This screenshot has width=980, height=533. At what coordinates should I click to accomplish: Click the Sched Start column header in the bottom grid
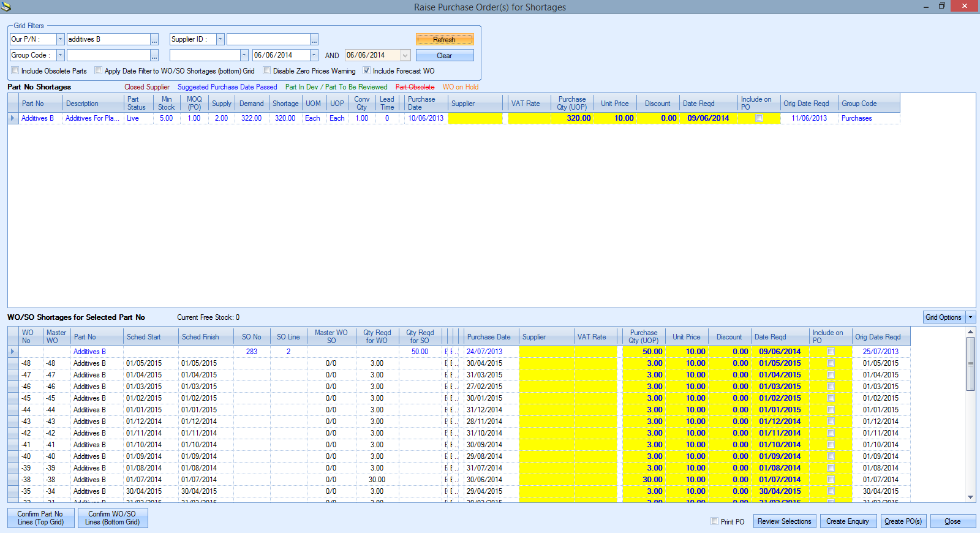tap(144, 337)
